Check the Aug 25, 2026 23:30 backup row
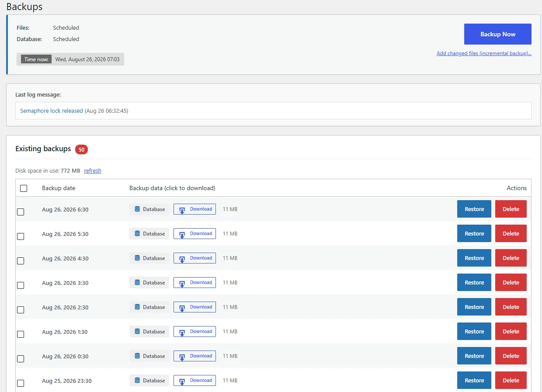The height and width of the screenshot is (392, 542). tap(21, 383)
